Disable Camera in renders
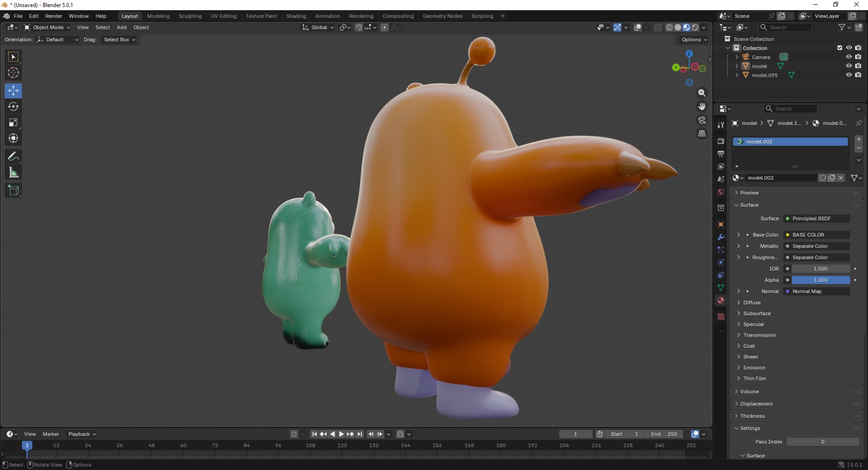The height and width of the screenshot is (470, 868). pos(858,57)
